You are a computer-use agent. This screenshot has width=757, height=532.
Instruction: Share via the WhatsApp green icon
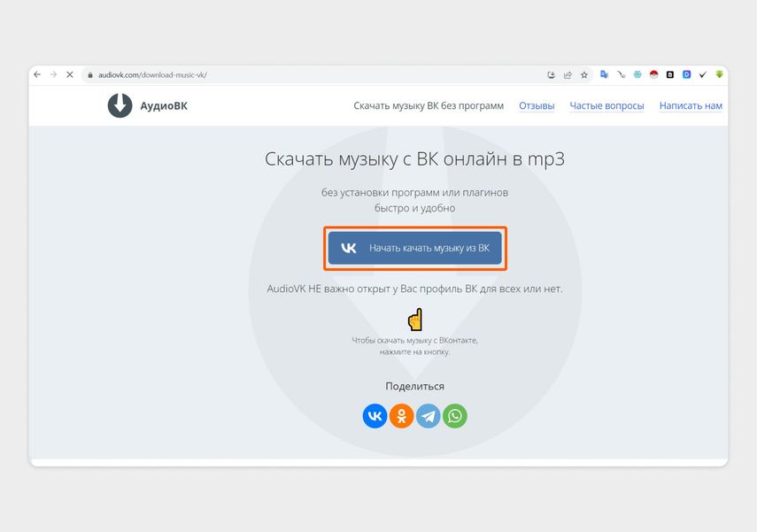(x=455, y=416)
